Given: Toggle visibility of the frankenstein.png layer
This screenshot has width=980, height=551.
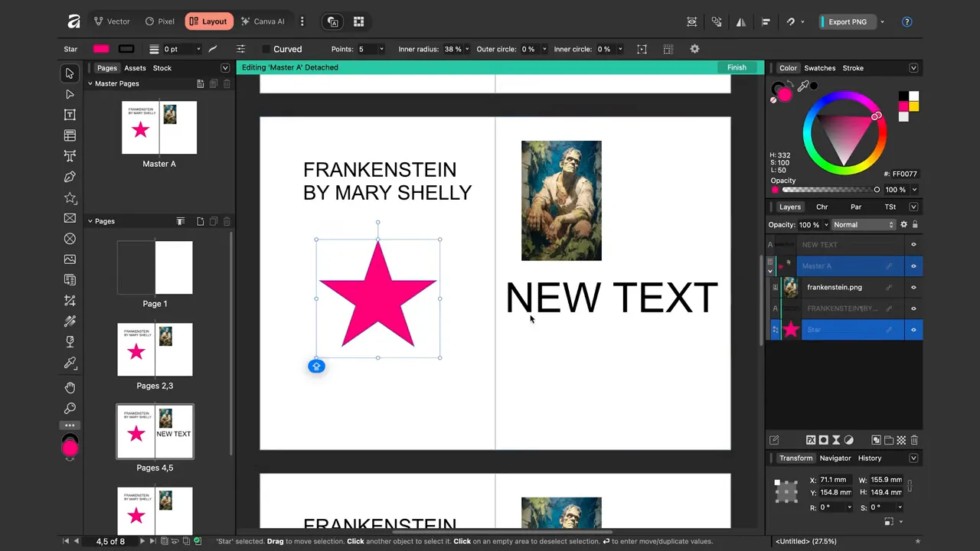Looking at the screenshot, I should pyautogui.click(x=913, y=287).
